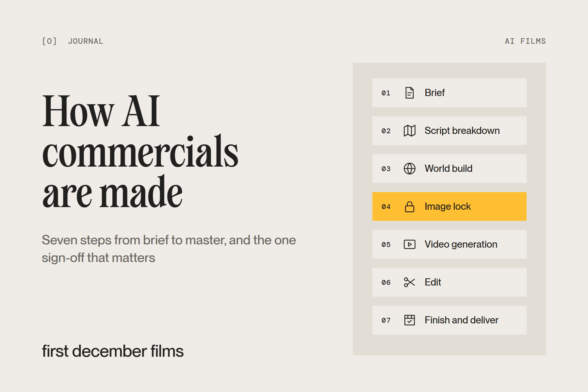This screenshot has height=392, width=588.
Task: Select the Edit step label
Action: pyautogui.click(x=433, y=282)
